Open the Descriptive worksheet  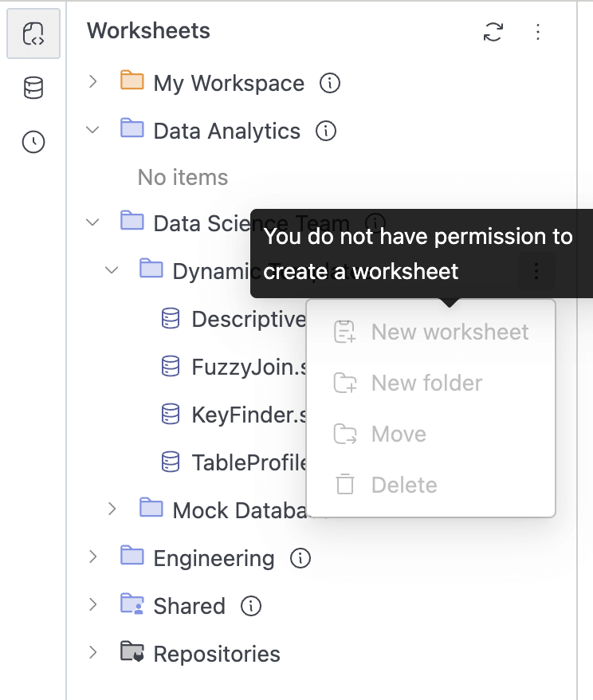[248, 319]
